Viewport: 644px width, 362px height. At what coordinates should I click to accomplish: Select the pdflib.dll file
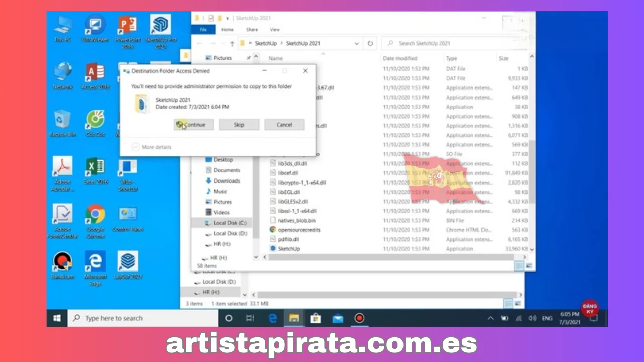[289, 239]
